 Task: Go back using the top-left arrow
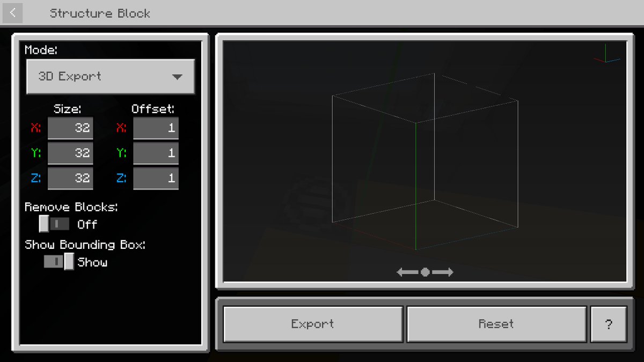coord(13,13)
